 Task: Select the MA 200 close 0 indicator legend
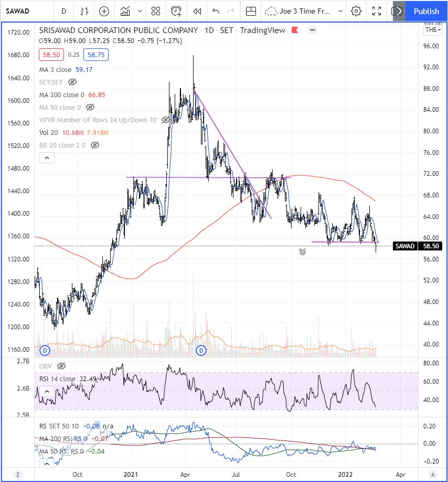point(62,95)
